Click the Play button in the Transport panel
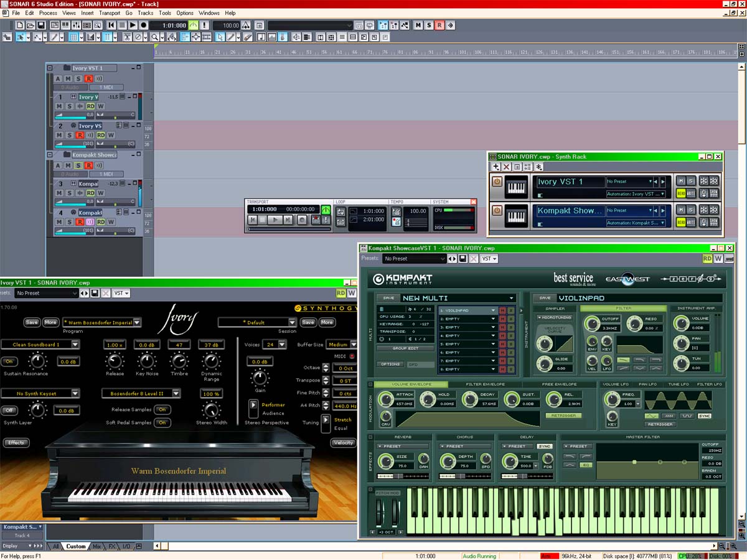 [275, 220]
